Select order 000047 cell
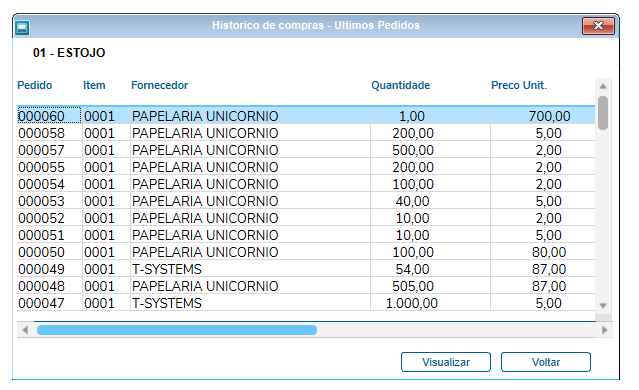The image size is (639, 390). [49, 303]
